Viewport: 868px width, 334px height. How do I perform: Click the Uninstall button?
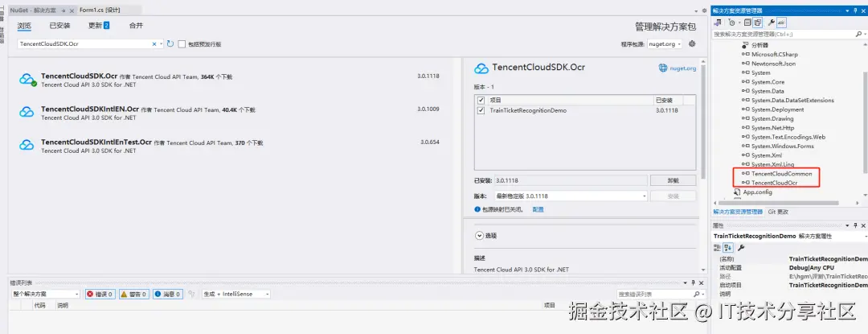click(x=674, y=180)
